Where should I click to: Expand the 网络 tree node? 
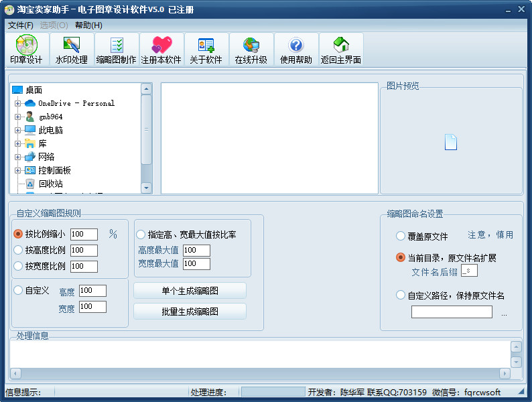click(x=17, y=157)
